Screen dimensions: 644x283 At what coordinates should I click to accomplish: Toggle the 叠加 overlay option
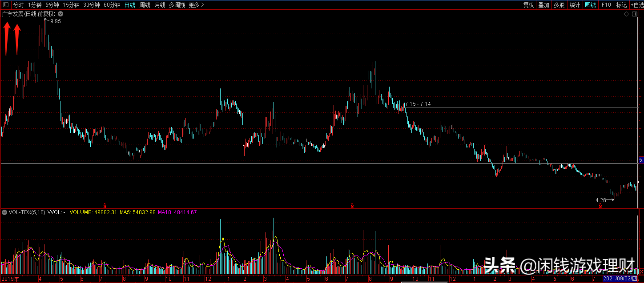coord(543,5)
